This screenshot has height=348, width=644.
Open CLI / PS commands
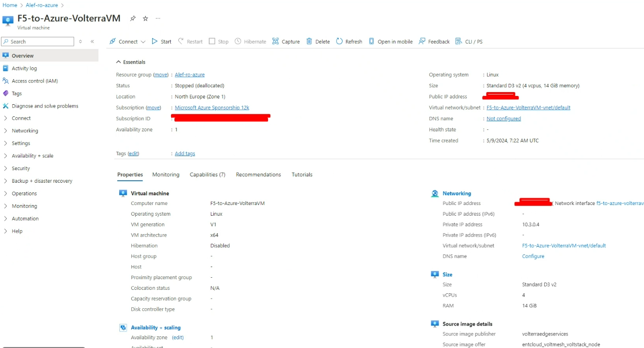[469, 42]
